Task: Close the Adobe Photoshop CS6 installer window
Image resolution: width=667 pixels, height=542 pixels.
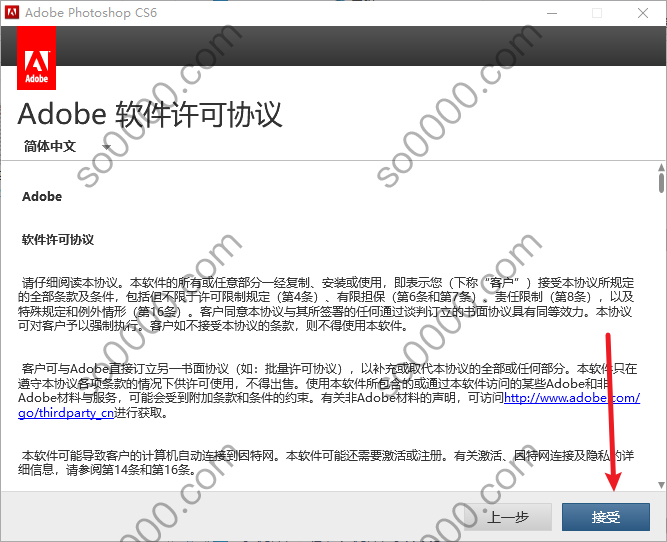Action: (643, 13)
